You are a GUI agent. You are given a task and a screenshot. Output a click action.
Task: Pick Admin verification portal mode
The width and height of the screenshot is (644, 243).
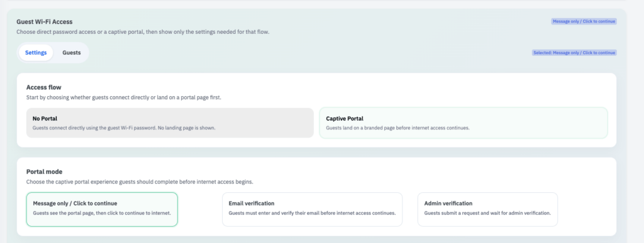487,209
